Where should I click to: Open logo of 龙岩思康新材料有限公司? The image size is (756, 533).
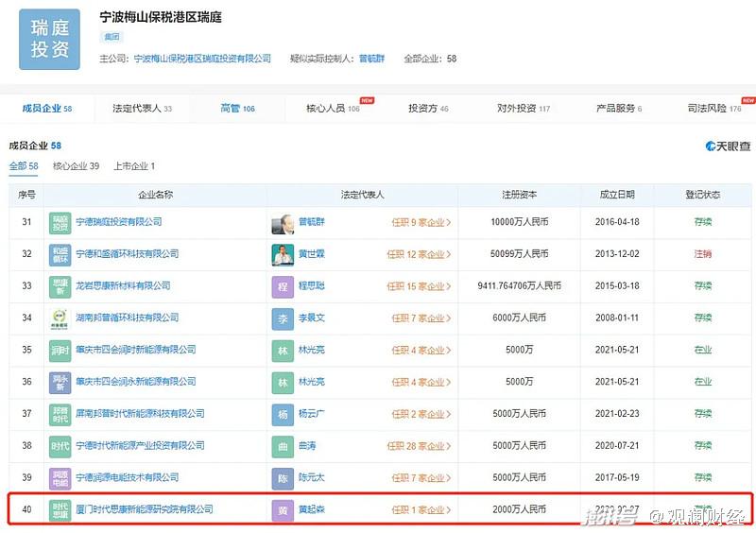(x=60, y=286)
